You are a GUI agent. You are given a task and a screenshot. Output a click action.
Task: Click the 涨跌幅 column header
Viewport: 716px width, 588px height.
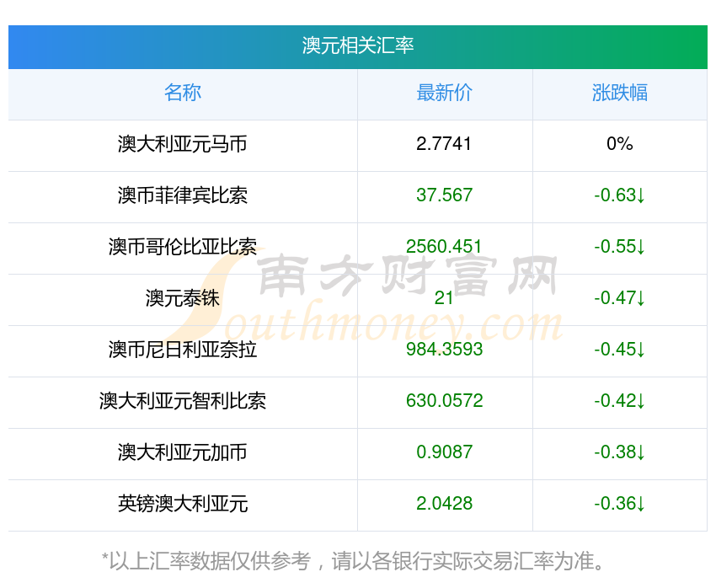point(620,93)
